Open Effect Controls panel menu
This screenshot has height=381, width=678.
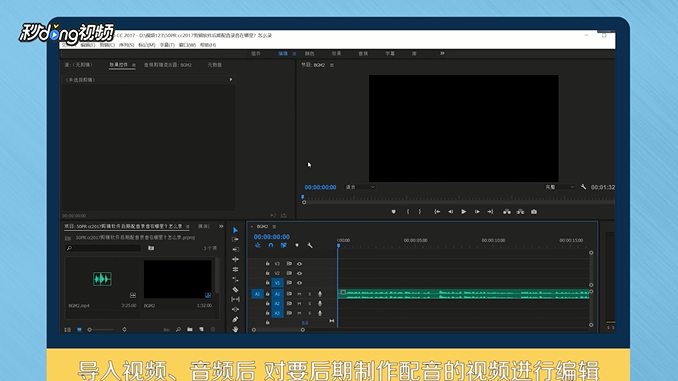tap(134, 65)
